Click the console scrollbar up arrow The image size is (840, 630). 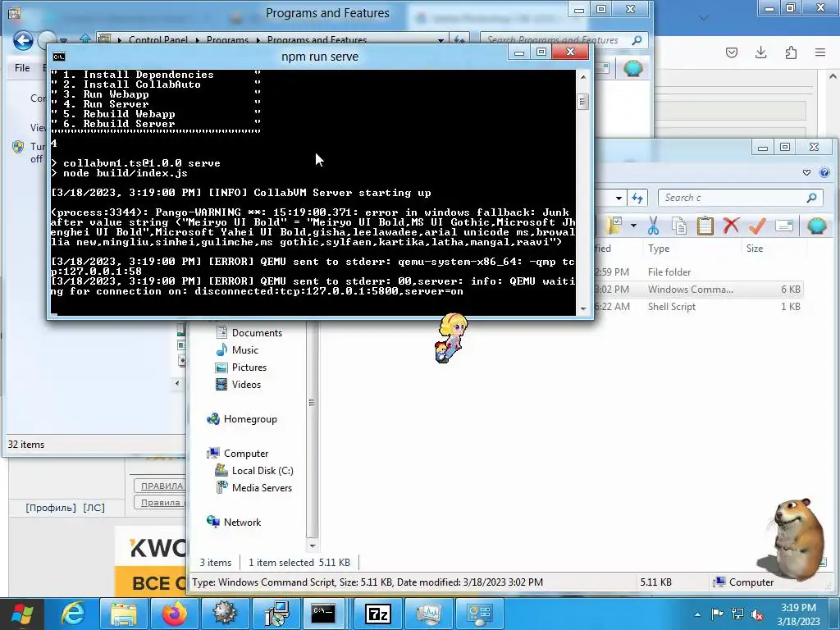point(583,77)
